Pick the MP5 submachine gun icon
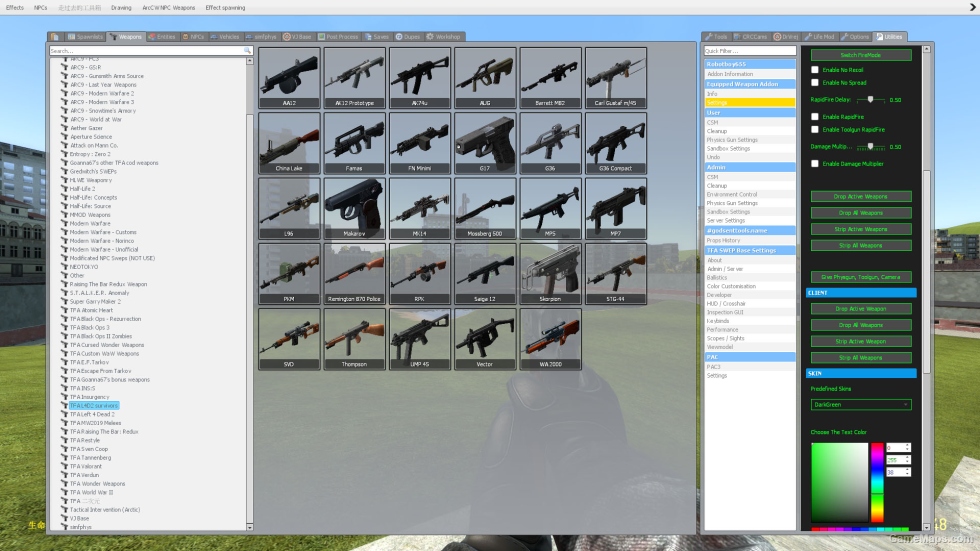 (550, 208)
